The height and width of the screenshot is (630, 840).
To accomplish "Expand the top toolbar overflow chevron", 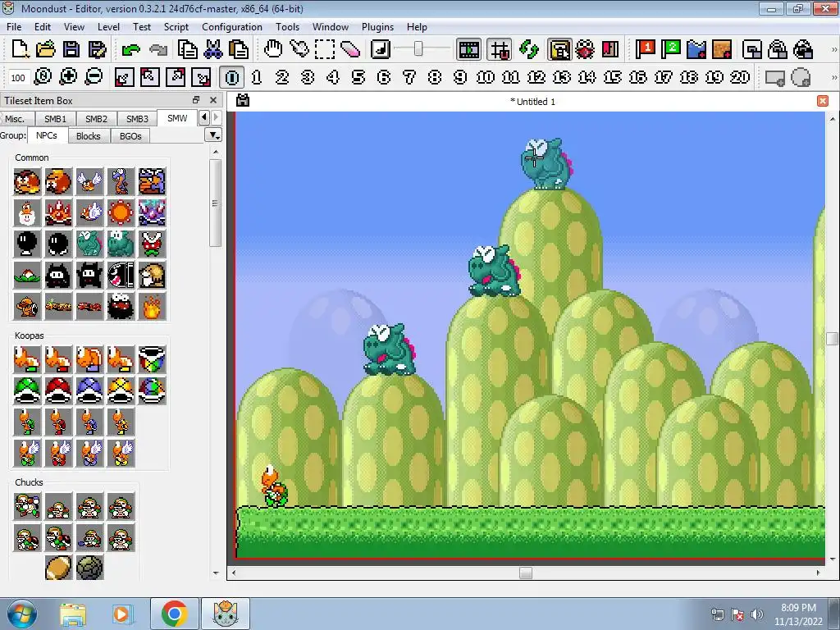I will [x=834, y=50].
